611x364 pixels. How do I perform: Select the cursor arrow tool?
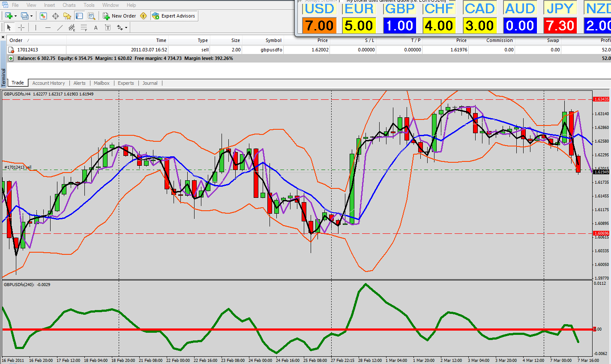point(9,27)
